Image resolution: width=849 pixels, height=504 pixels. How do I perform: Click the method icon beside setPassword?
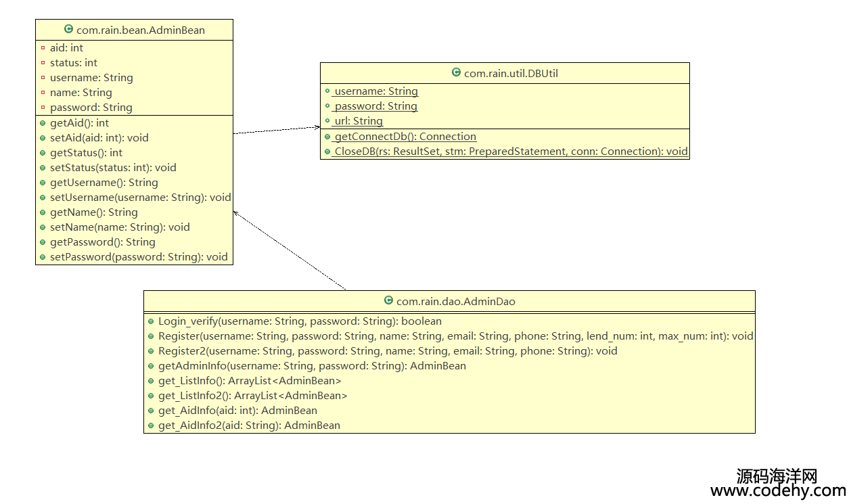click(43, 257)
